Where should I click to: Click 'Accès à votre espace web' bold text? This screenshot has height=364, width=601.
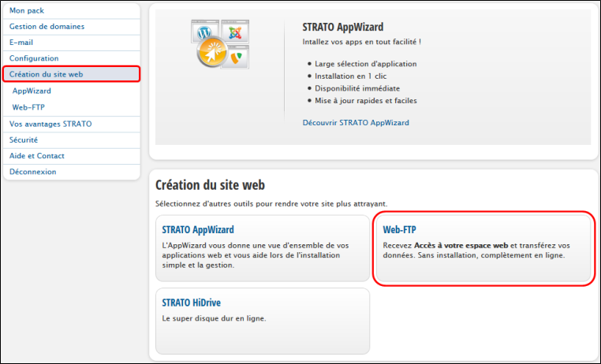[461, 246]
